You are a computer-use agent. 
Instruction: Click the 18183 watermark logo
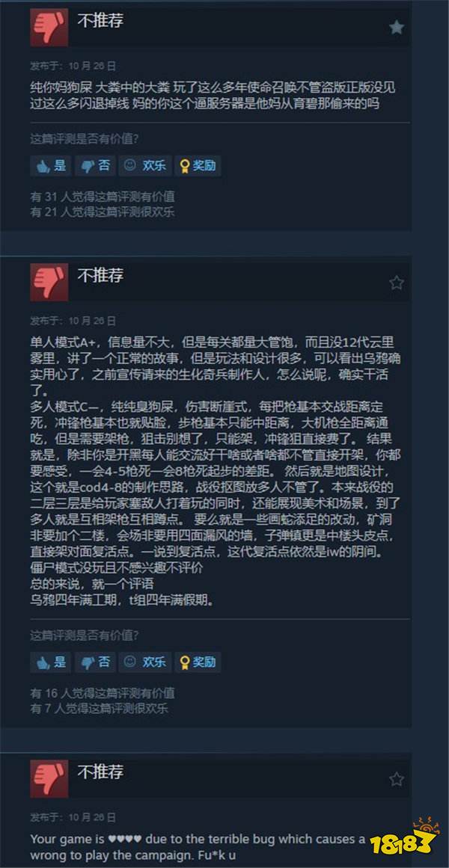409,837
